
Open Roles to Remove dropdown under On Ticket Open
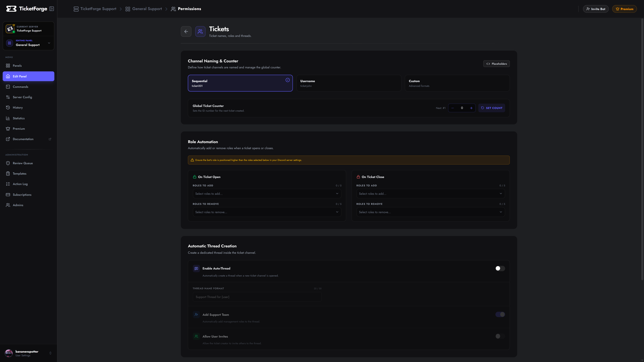coord(267,212)
